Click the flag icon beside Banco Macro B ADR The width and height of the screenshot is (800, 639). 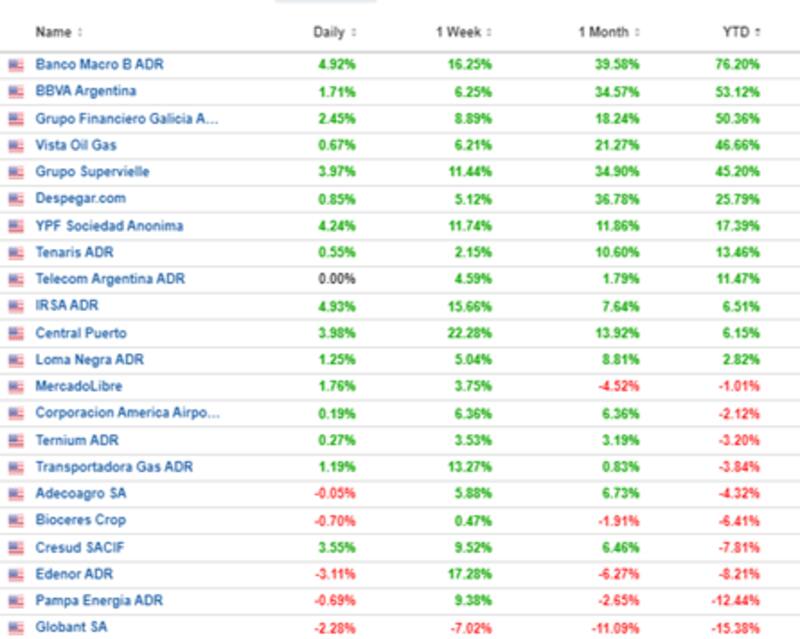click(15, 65)
